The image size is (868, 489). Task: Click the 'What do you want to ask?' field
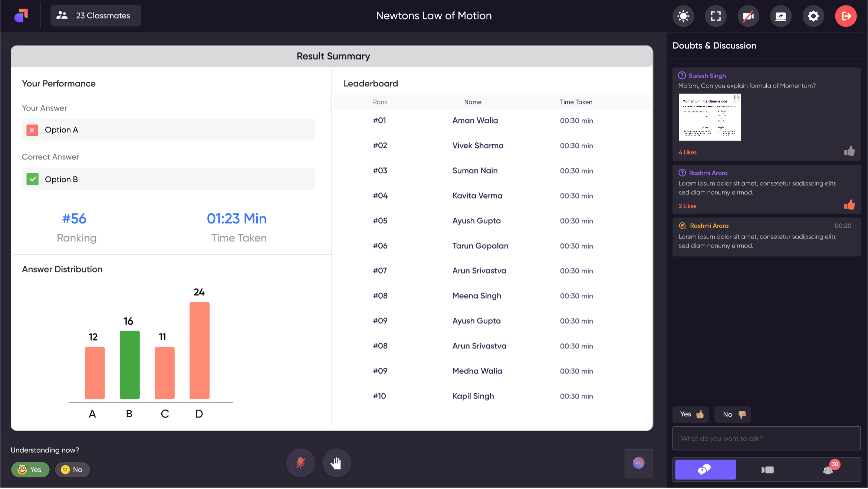[x=766, y=438]
